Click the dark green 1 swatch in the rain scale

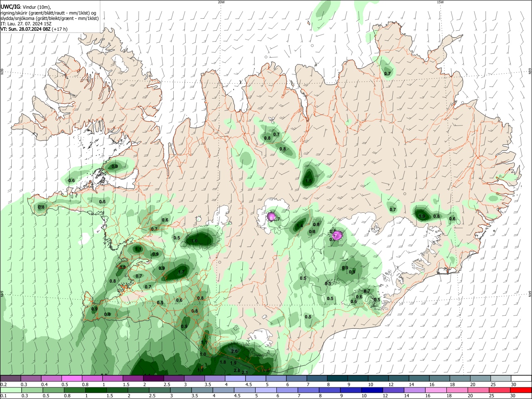point(96,390)
